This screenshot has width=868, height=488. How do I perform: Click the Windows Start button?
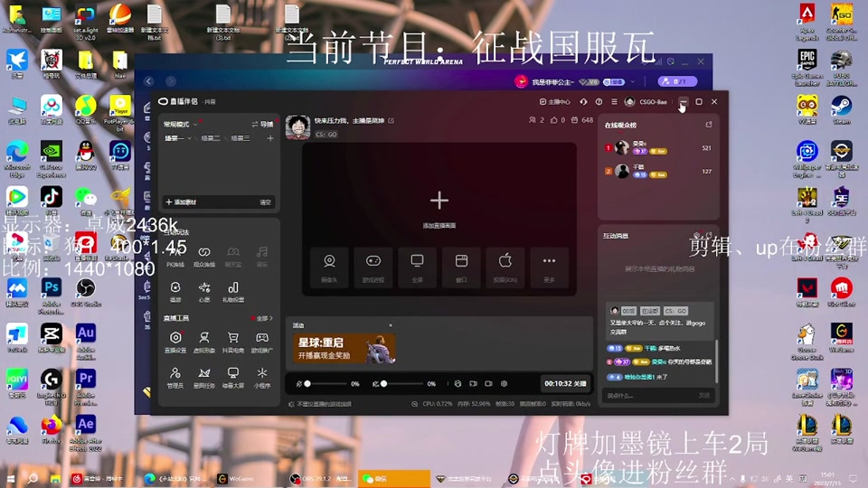click(x=11, y=479)
